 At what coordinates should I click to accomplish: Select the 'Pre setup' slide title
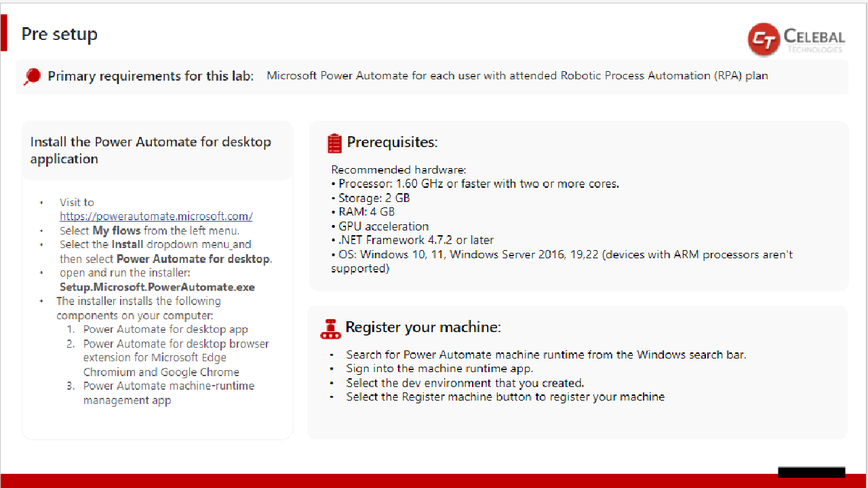coord(60,34)
